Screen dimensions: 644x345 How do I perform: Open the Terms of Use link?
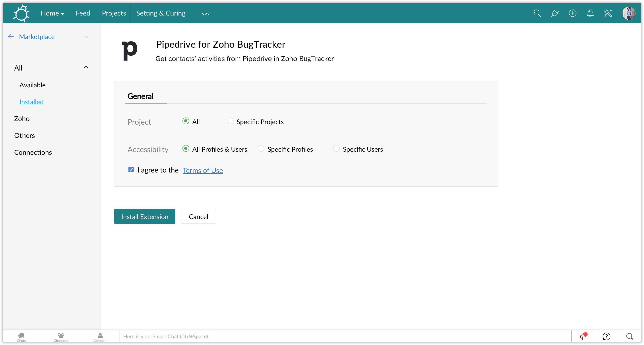point(203,170)
